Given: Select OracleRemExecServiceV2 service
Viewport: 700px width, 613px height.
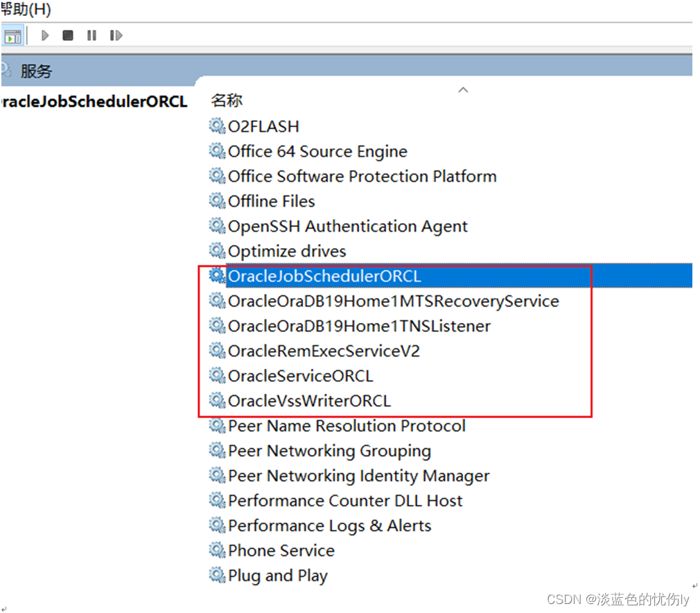Looking at the screenshot, I should pyautogui.click(x=324, y=351).
